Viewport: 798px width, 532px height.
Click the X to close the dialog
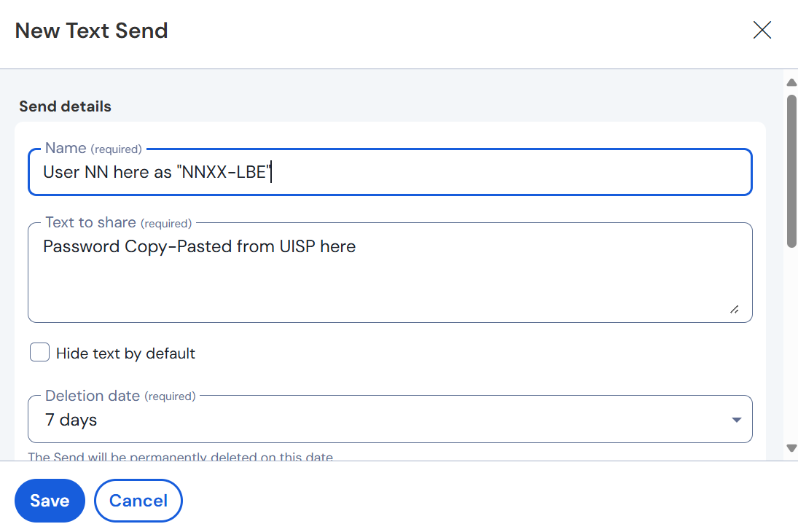pos(762,30)
